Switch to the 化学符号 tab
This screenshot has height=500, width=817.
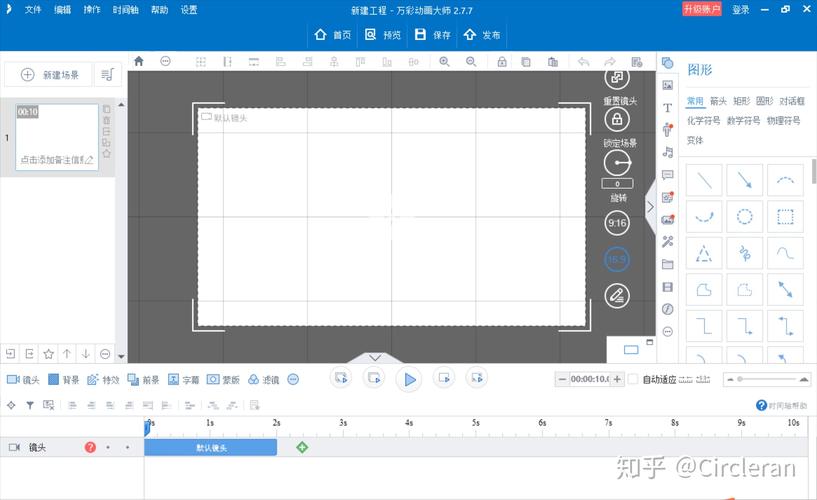pos(703,121)
